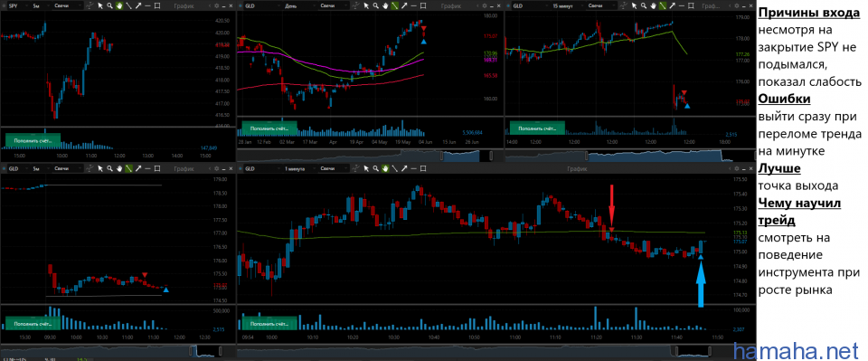
Task: Click the График title of GLD daily panel
Action: pyautogui.click(x=451, y=5)
